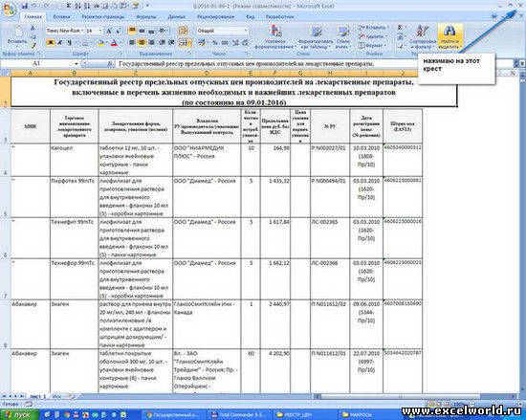Open Conditional Formatting (Условное форматирование)
Screen dimensions: 526x420
(274, 37)
